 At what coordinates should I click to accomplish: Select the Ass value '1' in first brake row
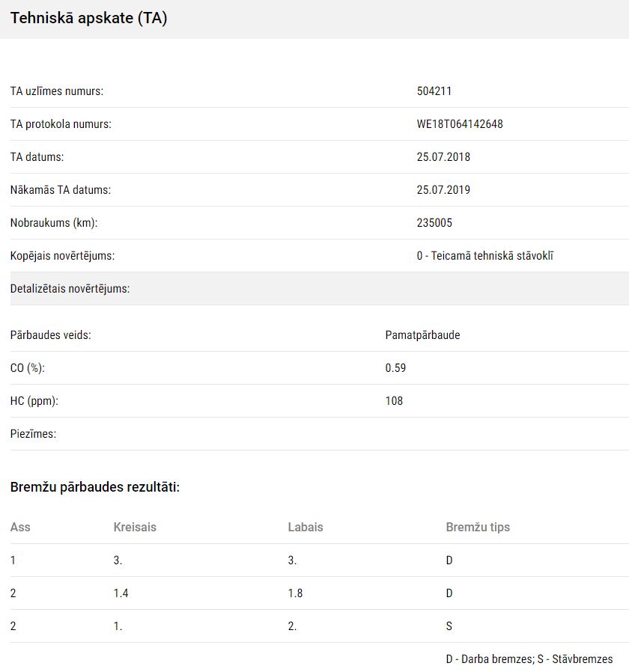[13, 560]
